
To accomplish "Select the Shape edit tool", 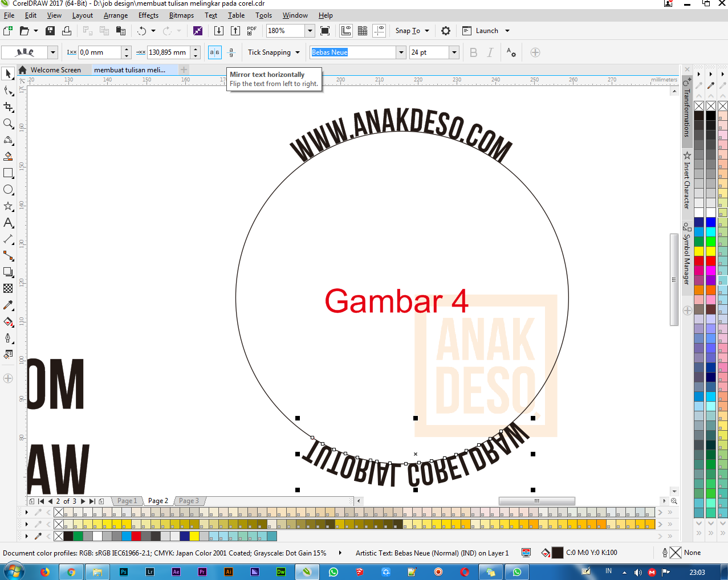I will point(8,91).
